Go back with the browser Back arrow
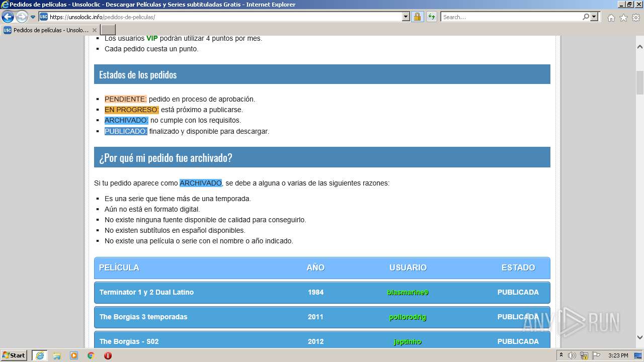The width and height of the screenshot is (644, 362). click(8, 17)
